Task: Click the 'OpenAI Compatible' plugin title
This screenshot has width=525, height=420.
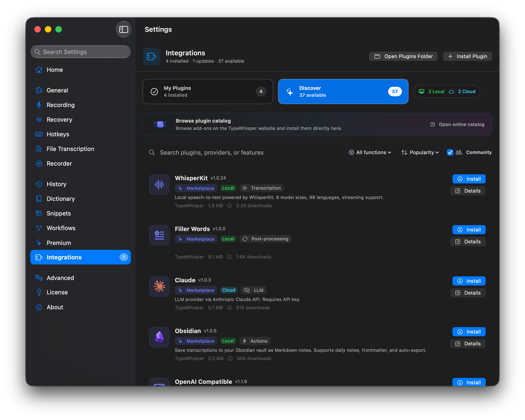Action: pos(203,382)
